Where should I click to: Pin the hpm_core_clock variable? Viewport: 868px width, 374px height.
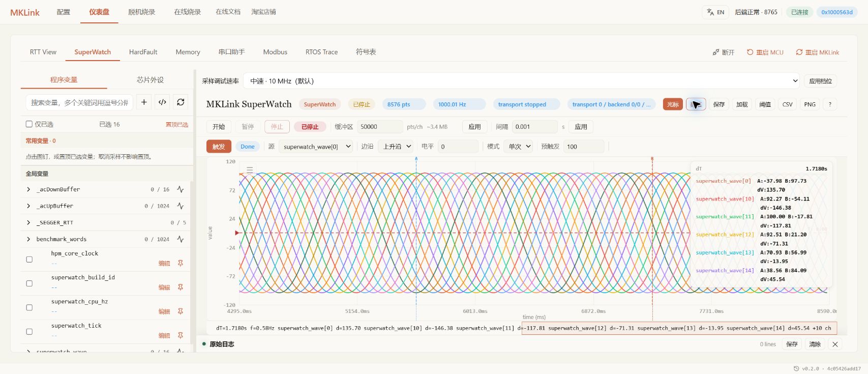(181, 263)
